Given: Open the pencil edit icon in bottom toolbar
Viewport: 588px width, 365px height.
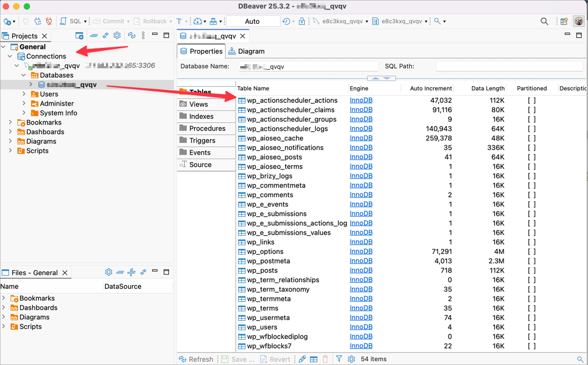Looking at the screenshot, I should [301, 359].
